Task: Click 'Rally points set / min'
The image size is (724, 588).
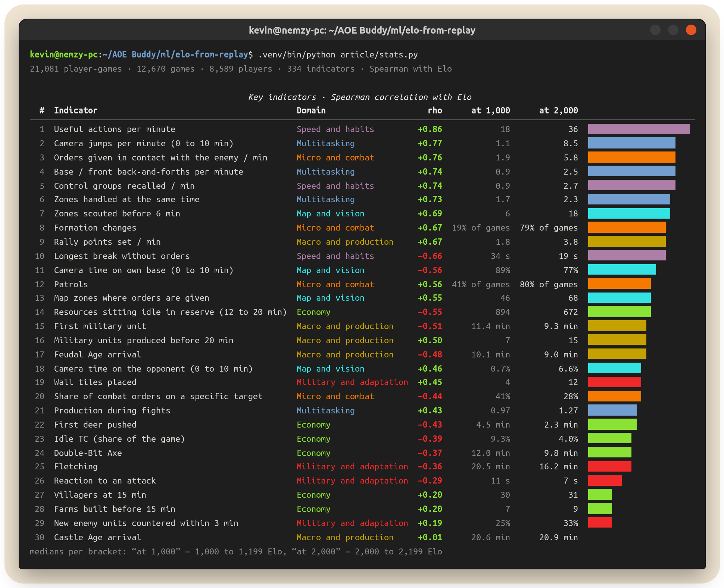Action: pos(107,242)
